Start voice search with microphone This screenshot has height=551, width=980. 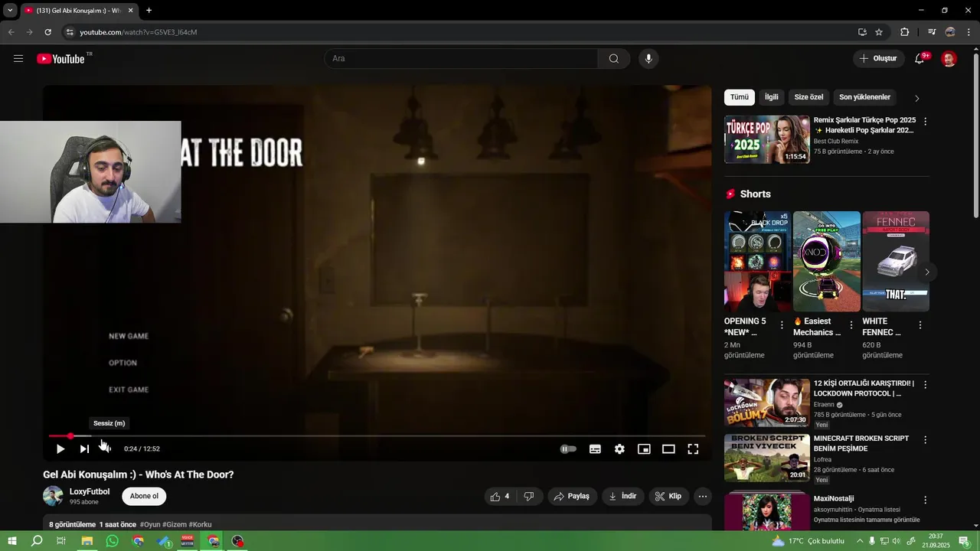click(x=648, y=59)
